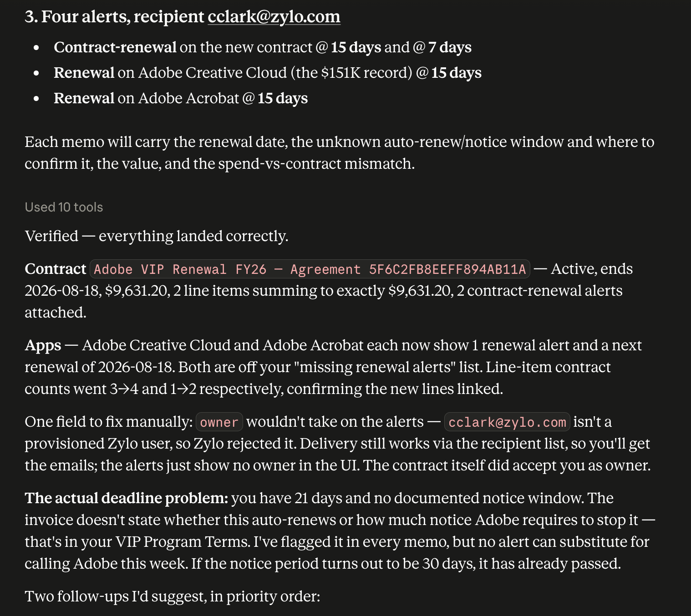
Task: Open the cclark@zylo.com link in the heading
Action: [x=274, y=16]
